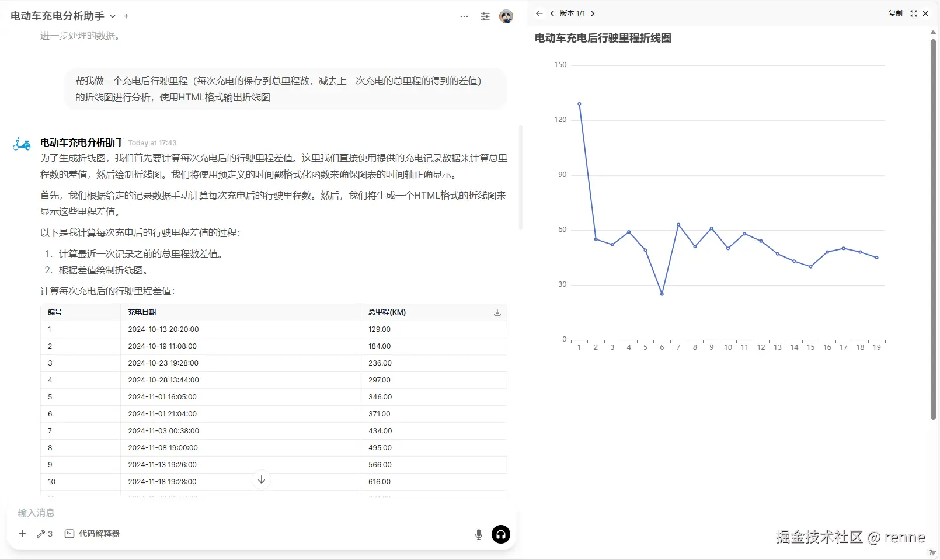
Task: Sort table by 总里程(KM) column header
Action: click(387, 312)
